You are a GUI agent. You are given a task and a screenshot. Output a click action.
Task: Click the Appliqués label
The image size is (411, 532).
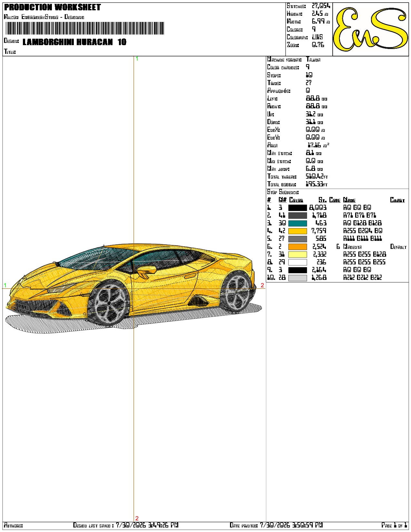(279, 91)
